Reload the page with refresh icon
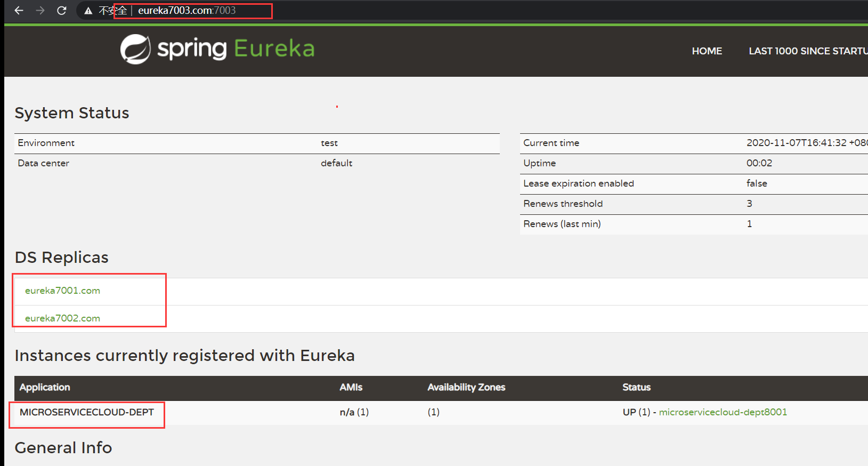Image resolution: width=868 pixels, height=466 pixels. click(x=62, y=10)
